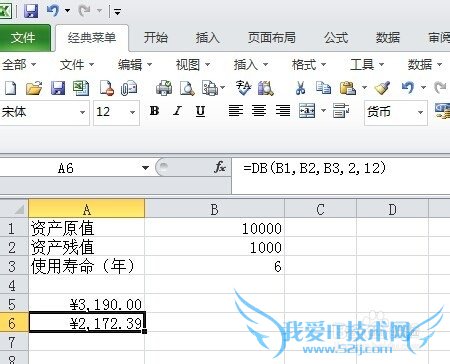This screenshot has height=364, width=450.
Task: Click the Page setup print icon
Action: (210, 88)
